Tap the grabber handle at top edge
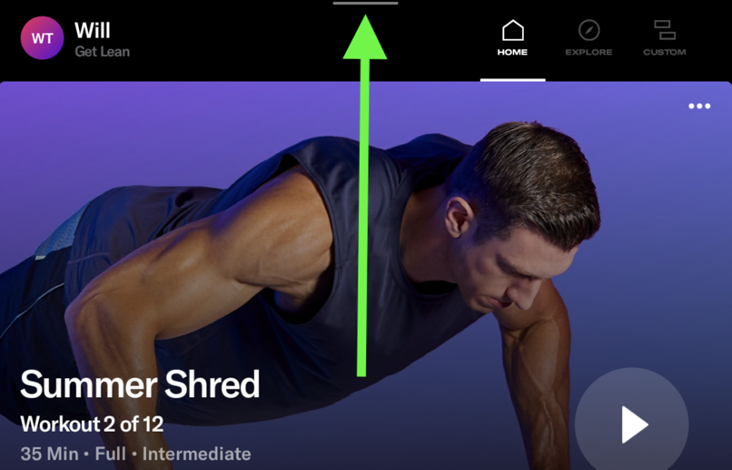Viewport: 732px width, 470px height. click(x=366, y=3)
